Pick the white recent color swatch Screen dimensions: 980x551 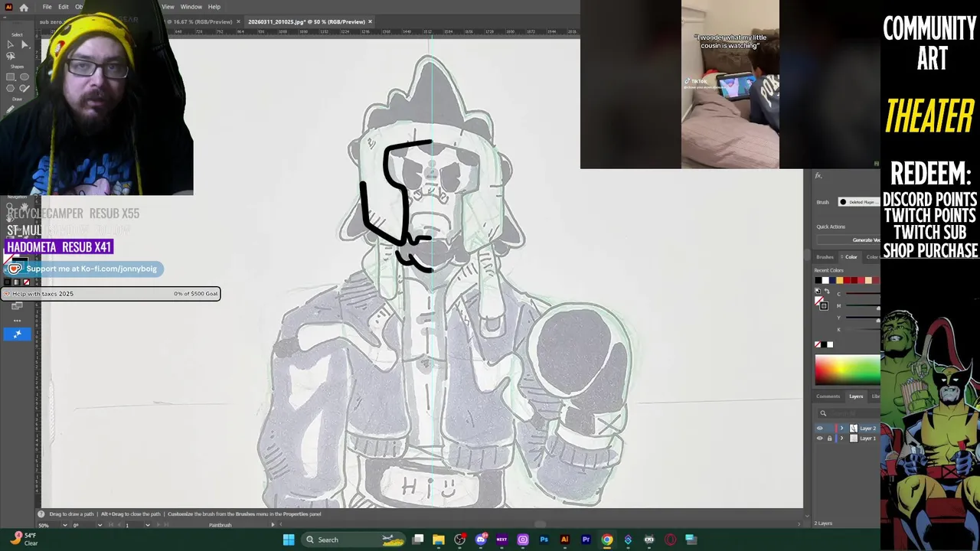click(x=825, y=280)
